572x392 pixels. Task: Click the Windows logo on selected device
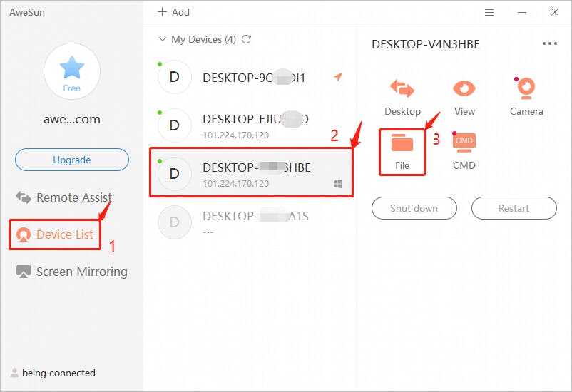coord(338,184)
